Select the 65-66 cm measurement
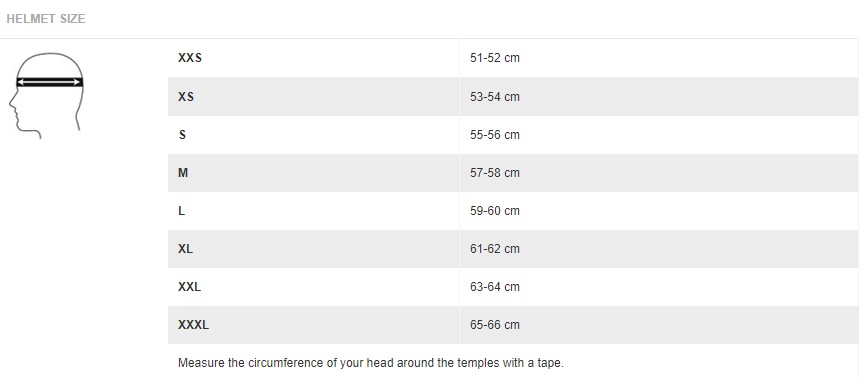The width and height of the screenshot is (863, 378). 495,325
